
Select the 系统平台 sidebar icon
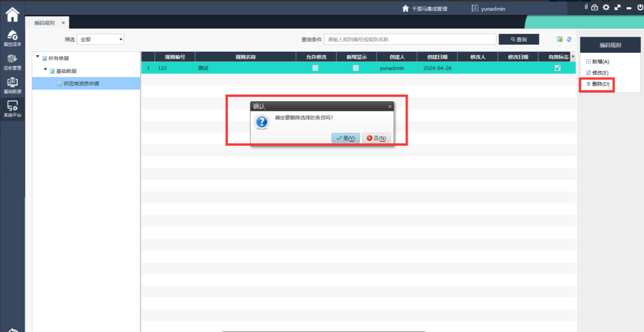tap(12, 109)
